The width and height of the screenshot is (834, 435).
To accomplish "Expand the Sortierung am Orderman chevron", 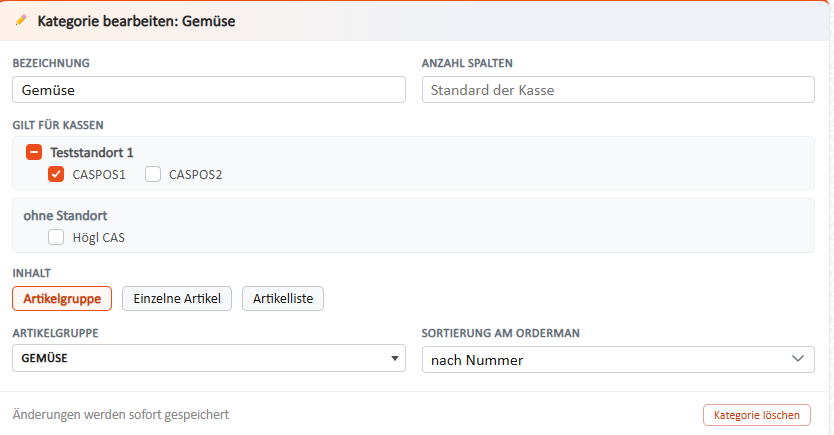I will [798, 359].
